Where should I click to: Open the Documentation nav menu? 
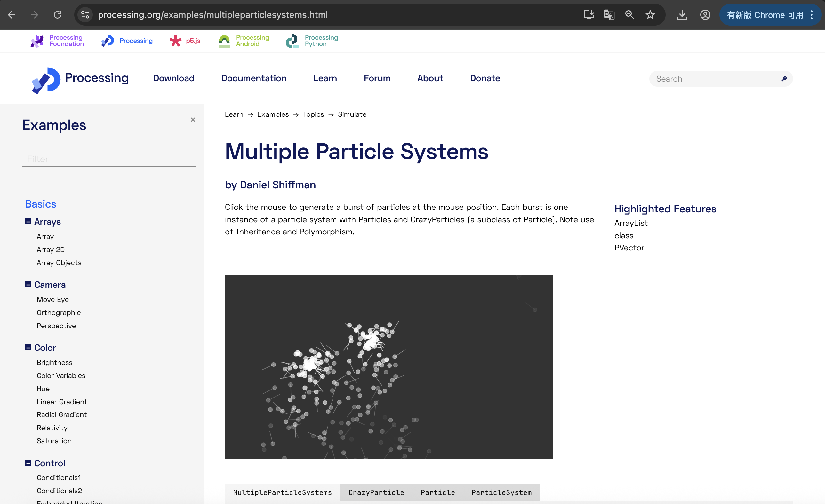(254, 78)
